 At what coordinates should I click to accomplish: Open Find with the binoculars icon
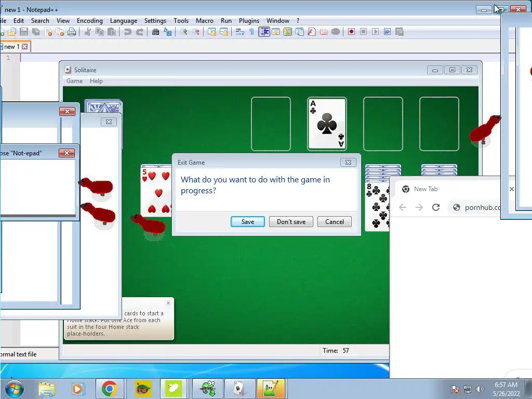coord(155,32)
